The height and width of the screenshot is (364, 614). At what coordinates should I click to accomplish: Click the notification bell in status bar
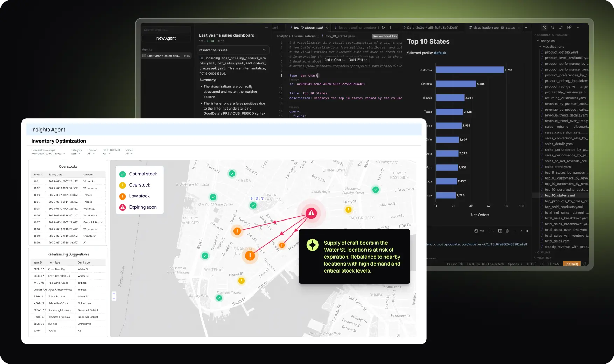pyautogui.click(x=585, y=264)
